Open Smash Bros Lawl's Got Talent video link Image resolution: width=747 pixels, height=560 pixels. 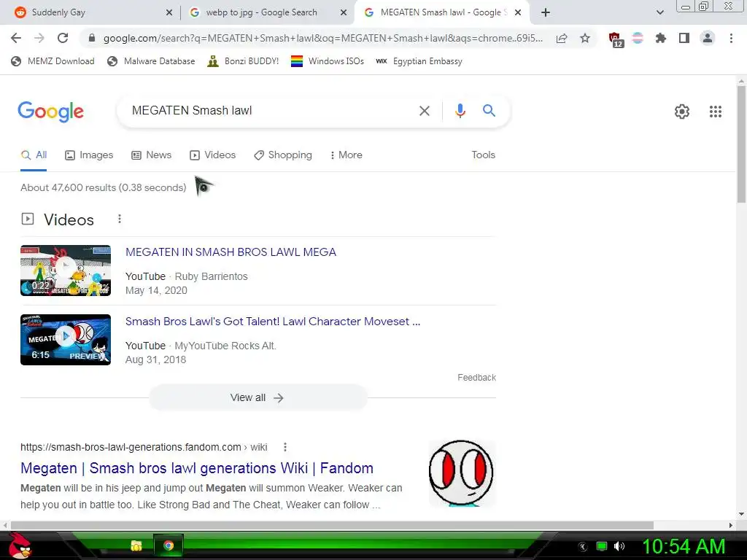tap(273, 322)
